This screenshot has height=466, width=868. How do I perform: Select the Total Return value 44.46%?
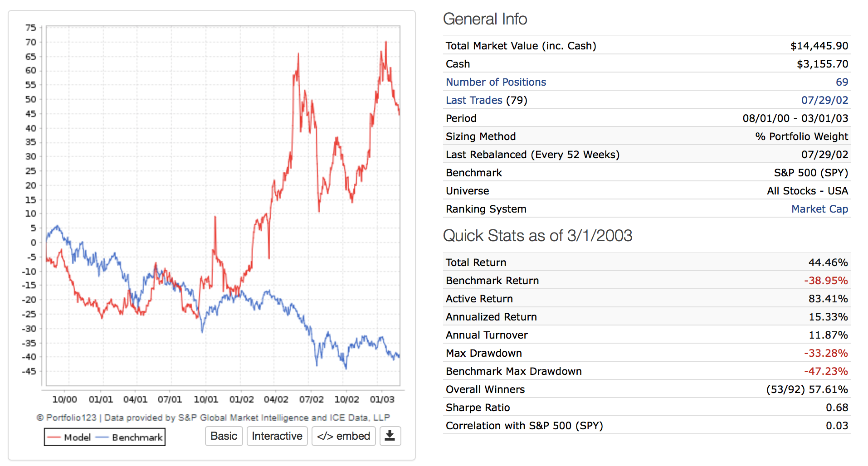(828, 262)
